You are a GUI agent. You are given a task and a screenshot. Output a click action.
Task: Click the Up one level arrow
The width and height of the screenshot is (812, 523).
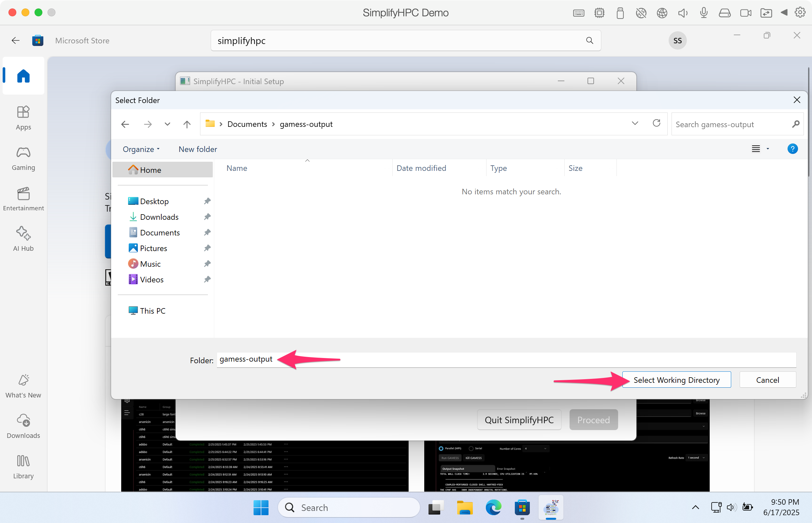coord(187,124)
